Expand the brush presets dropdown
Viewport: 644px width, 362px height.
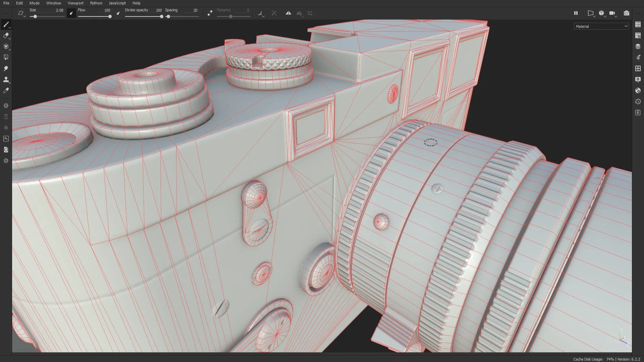click(x=21, y=13)
